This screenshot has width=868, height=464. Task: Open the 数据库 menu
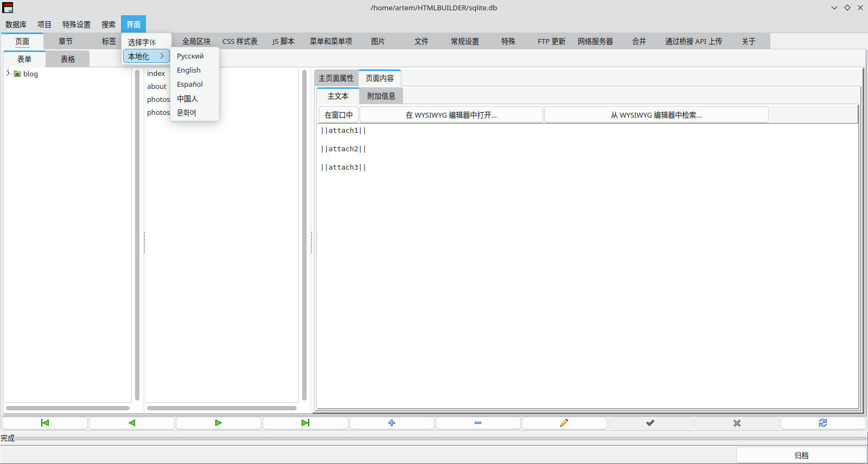[16, 24]
